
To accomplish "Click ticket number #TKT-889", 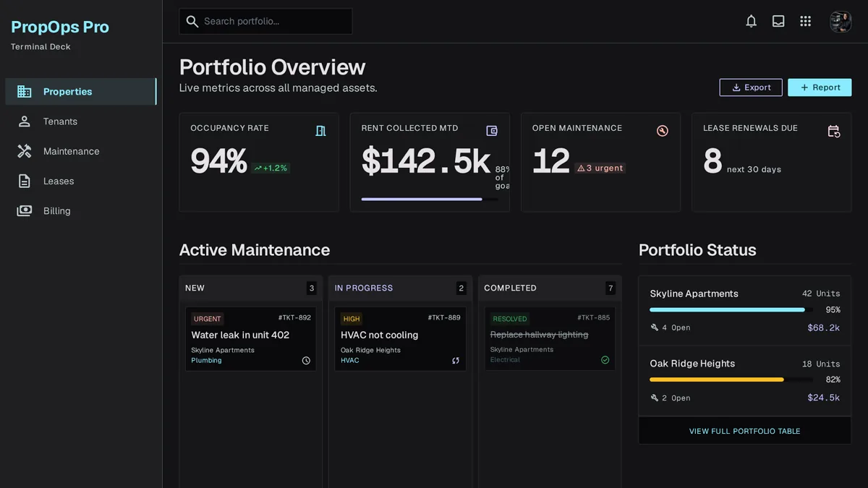I will 444,317.
